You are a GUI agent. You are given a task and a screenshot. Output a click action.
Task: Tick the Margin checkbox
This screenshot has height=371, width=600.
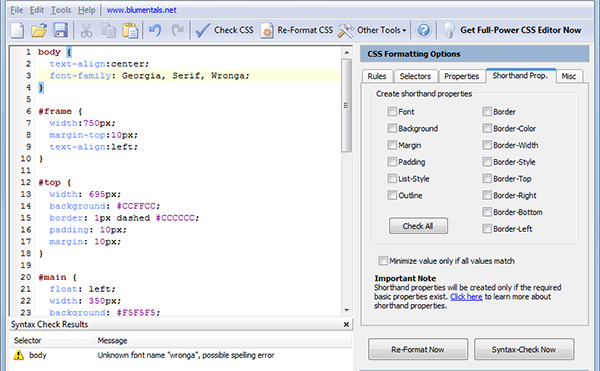(392, 145)
